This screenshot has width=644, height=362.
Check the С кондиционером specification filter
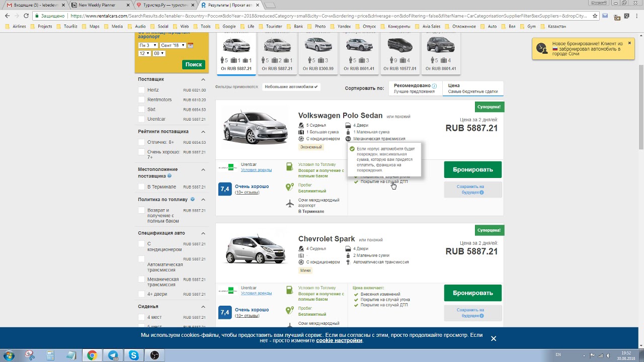pos(141,244)
